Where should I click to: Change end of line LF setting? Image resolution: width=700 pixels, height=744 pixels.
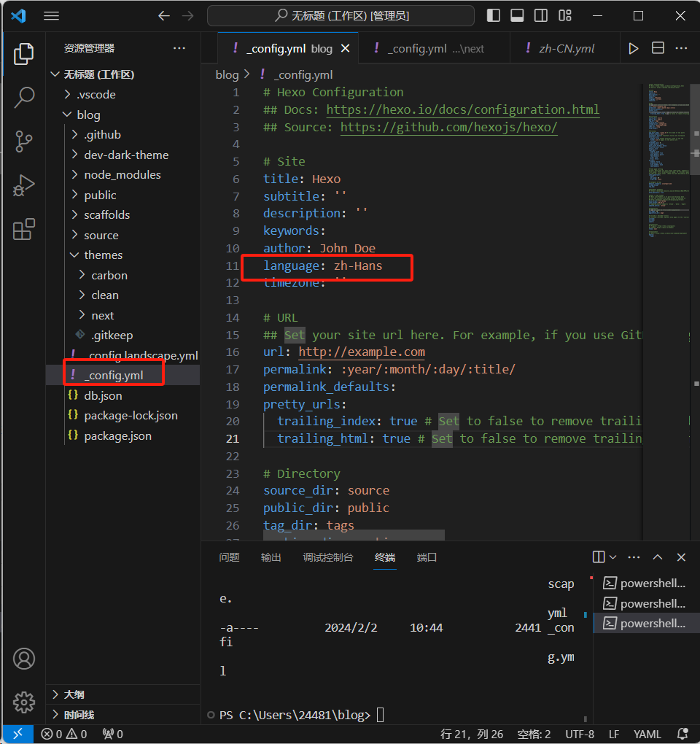pyautogui.click(x=614, y=734)
